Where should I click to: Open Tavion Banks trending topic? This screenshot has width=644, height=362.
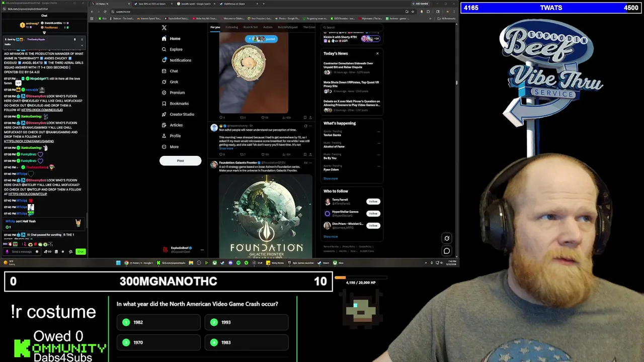coord(332,135)
